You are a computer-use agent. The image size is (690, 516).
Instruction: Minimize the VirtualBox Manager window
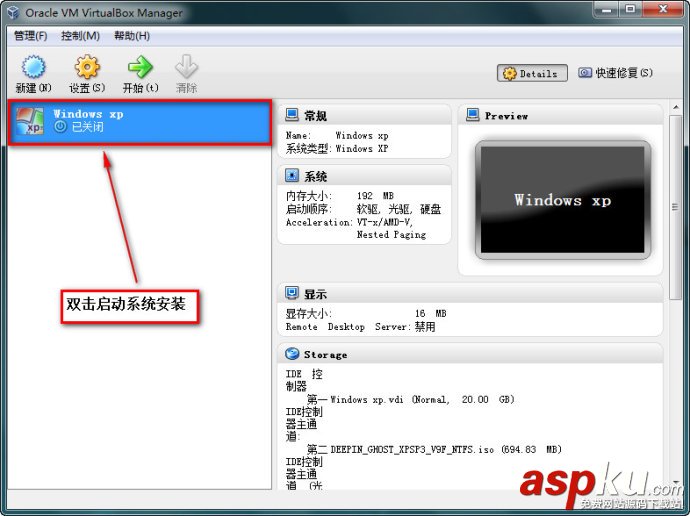point(606,9)
